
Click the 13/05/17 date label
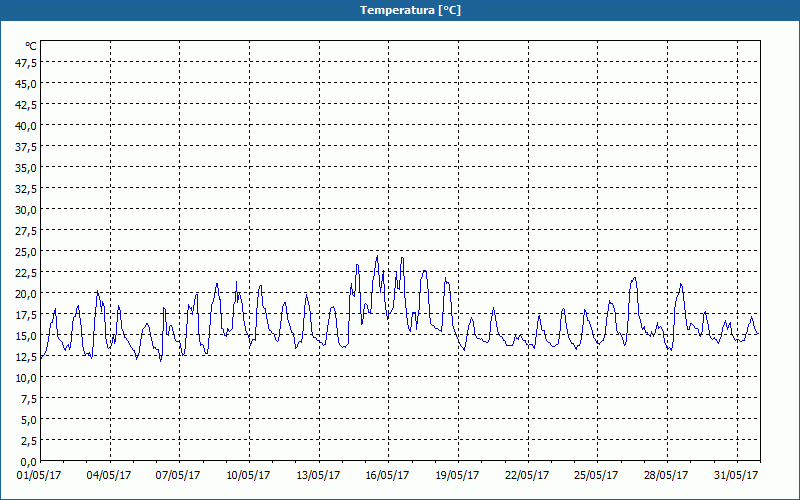click(x=318, y=476)
